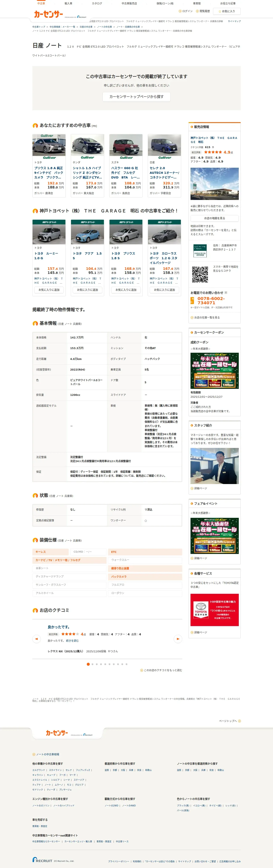
Task: Click トヨタ アクア 1.5 S title
Action: click(87, 256)
